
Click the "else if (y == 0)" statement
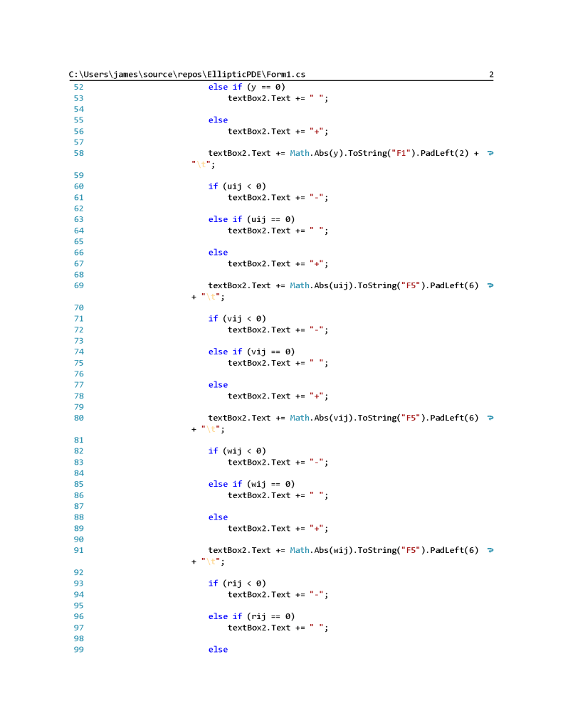tap(246, 87)
